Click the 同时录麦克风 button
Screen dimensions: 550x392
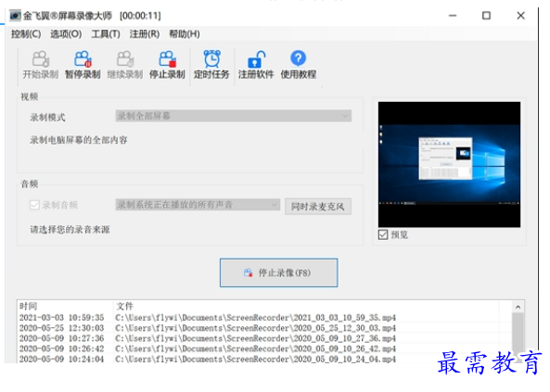point(318,207)
